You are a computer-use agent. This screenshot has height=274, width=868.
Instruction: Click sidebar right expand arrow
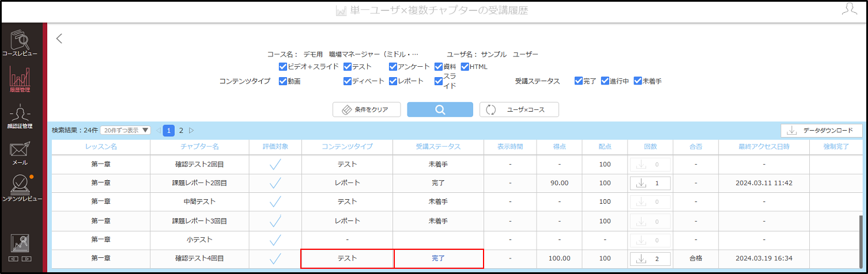[26, 258]
